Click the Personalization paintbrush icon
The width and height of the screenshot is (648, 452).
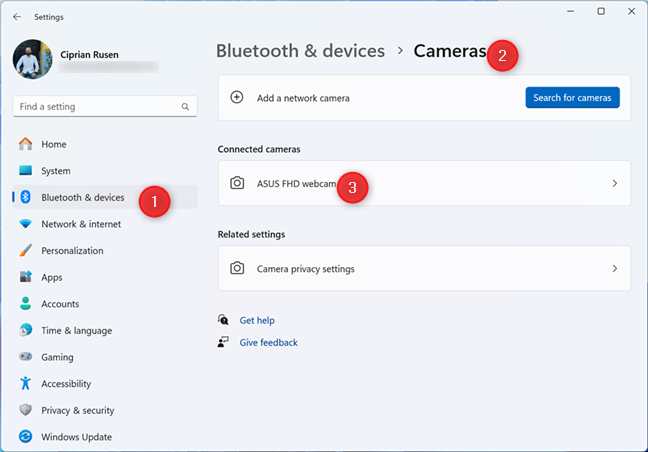point(26,250)
